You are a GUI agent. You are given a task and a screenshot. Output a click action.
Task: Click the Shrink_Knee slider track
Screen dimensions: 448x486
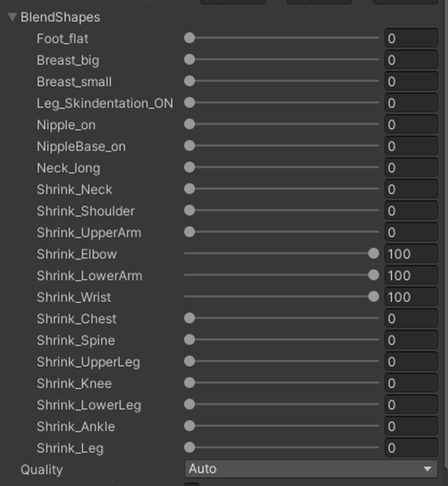pyautogui.click(x=281, y=383)
